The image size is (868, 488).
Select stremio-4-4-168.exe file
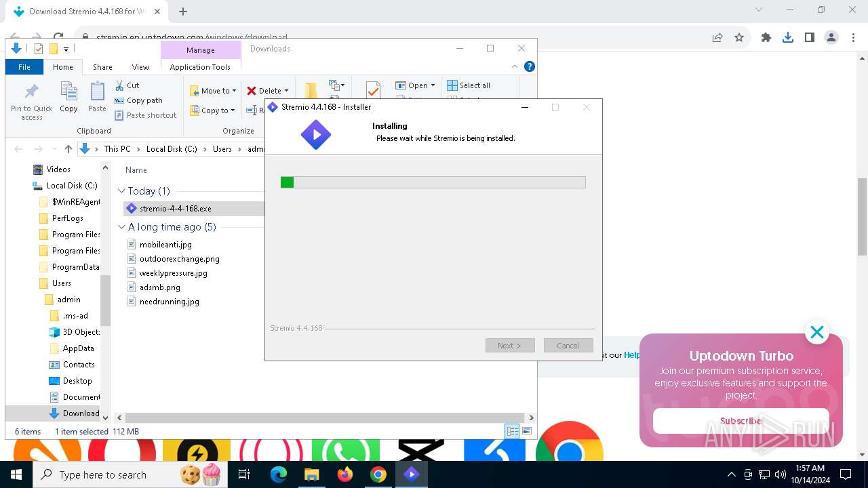[x=193, y=209]
